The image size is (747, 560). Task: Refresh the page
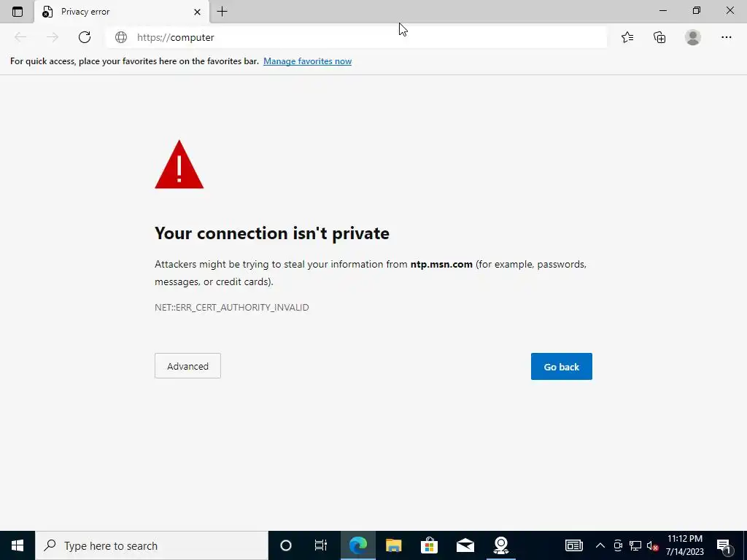click(85, 37)
